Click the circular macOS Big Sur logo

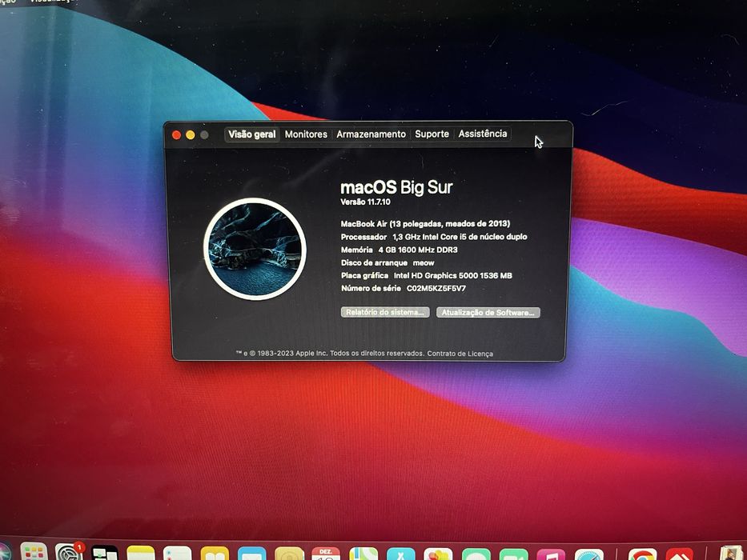point(255,249)
